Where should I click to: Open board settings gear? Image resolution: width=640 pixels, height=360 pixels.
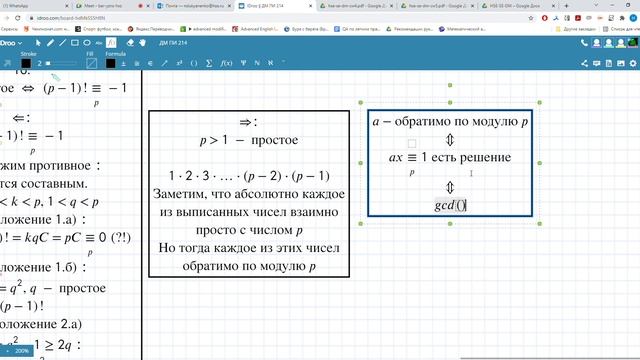633,63
